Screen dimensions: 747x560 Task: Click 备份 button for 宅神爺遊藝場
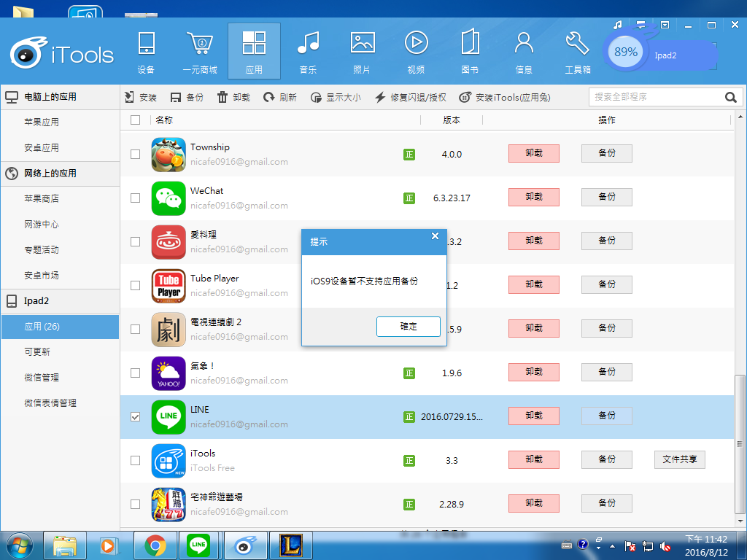[x=607, y=504]
